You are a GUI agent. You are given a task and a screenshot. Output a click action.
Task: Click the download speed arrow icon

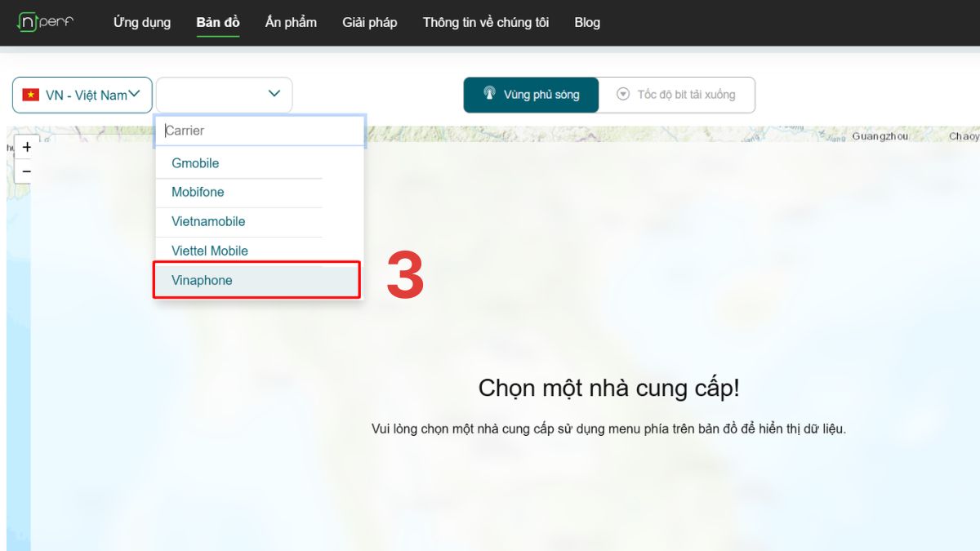(623, 94)
